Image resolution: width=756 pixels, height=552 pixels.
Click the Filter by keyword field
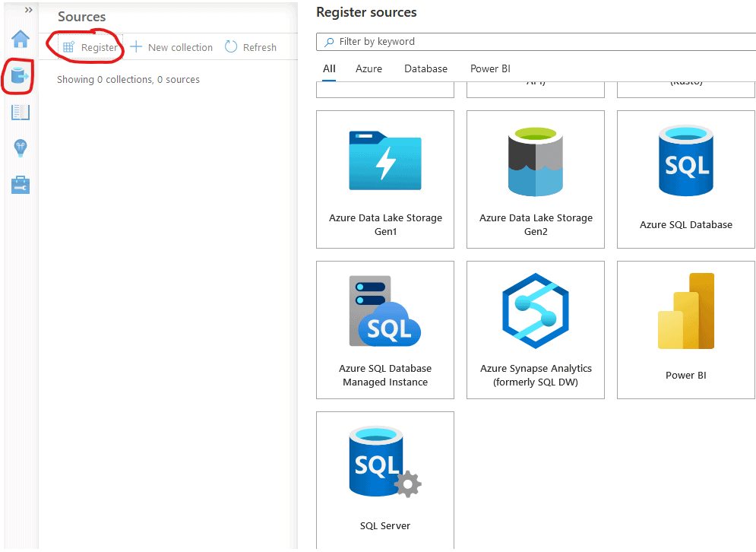coord(539,42)
